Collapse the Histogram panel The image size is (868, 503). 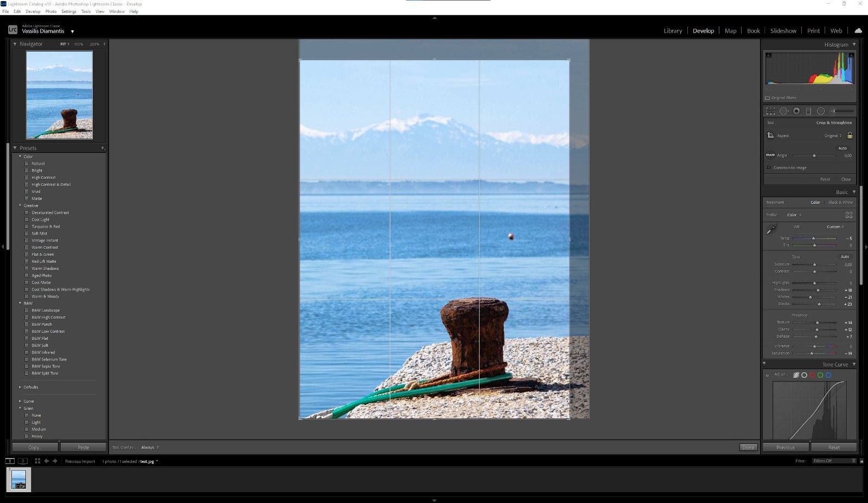854,44
